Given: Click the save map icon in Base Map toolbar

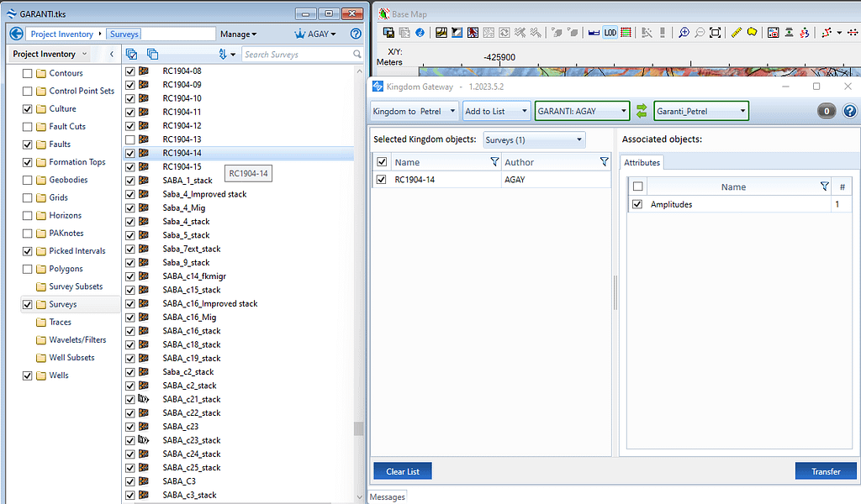Looking at the screenshot, I should (388, 33).
